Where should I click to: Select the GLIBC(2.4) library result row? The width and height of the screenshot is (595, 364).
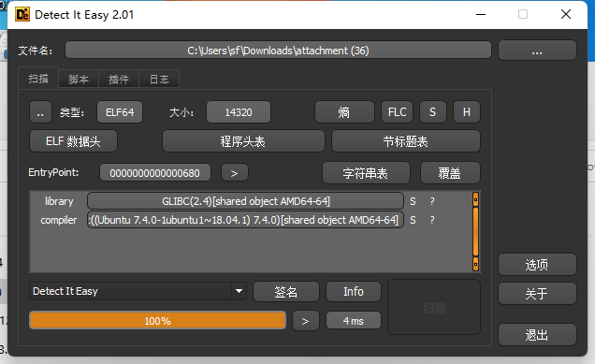pos(245,201)
